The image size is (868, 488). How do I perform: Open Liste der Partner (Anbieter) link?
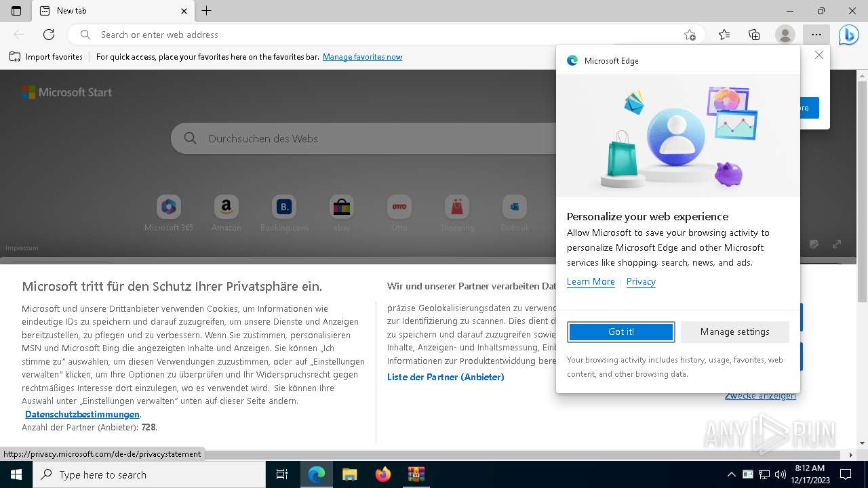tap(446, 377)
